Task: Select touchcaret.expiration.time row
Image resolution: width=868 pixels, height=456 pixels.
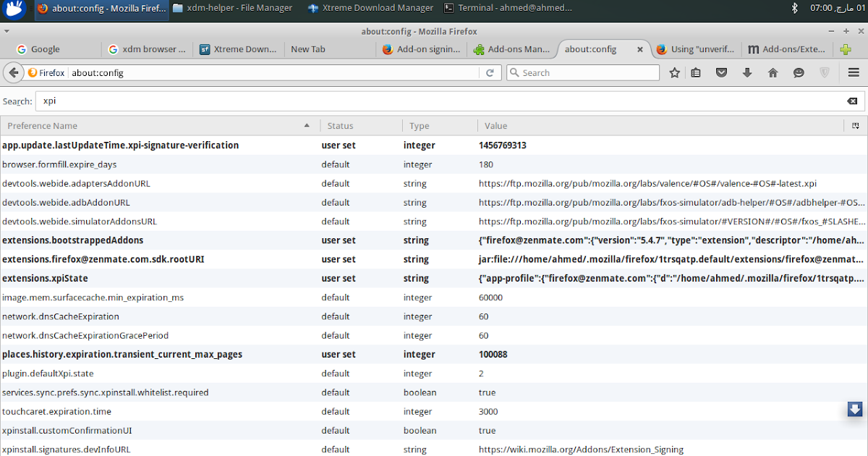Action: pos(434,411)
